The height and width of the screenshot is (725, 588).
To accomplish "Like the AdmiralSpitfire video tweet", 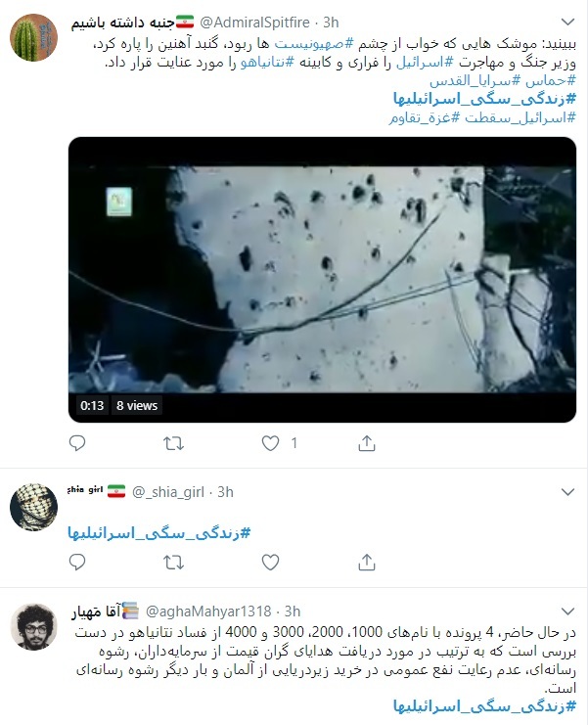I will [x=270, y=443].
